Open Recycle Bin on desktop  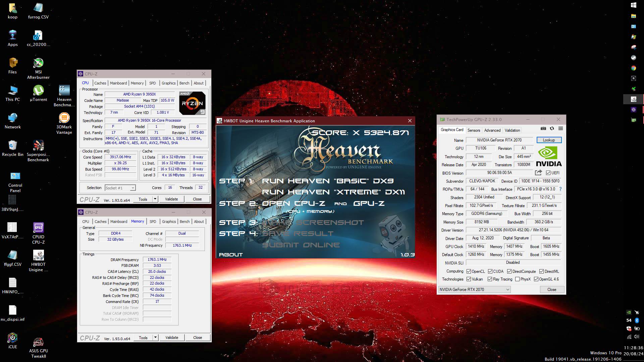tap(12, 148)
